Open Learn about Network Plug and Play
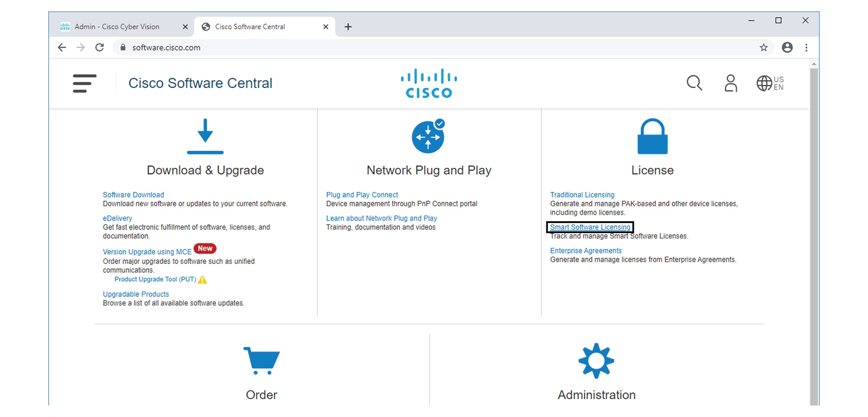This screenshot has width=868, height=417. point(381,218)
